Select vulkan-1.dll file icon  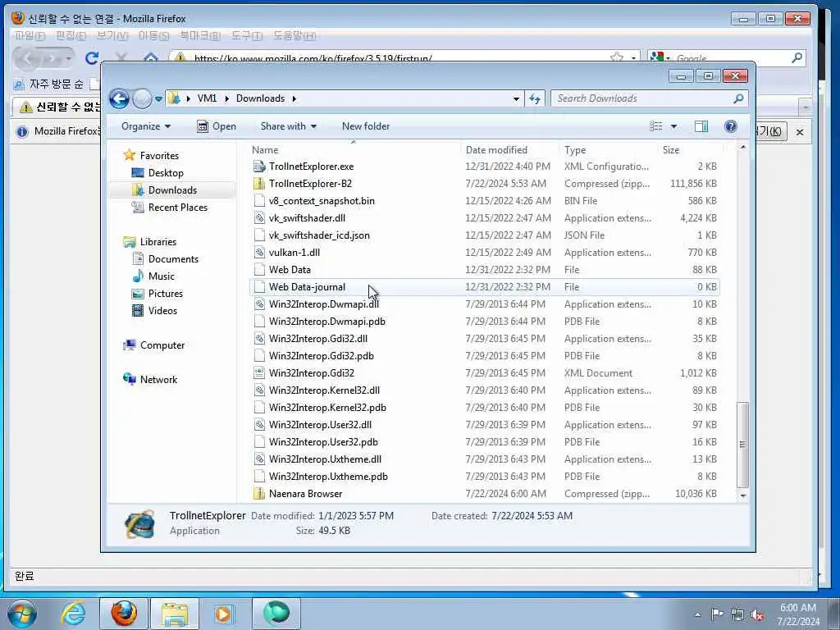coord(259,253)
